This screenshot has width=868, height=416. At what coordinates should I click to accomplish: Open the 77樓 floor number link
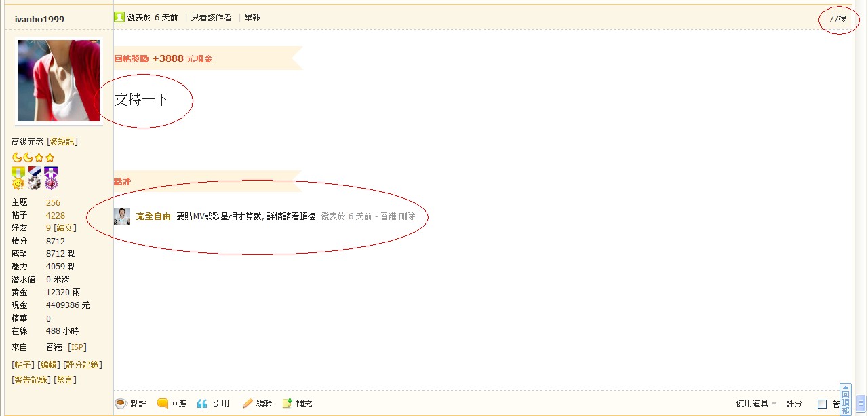pyautogui.click(x=837, y=18)
